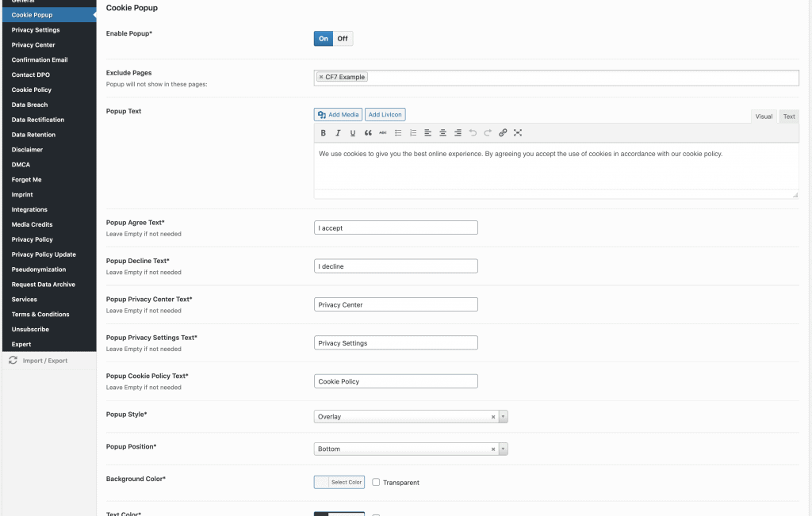Apply italic formatting in the editor toolbar
This screenshot has width=812, height=516.
[x=338, y=132]
